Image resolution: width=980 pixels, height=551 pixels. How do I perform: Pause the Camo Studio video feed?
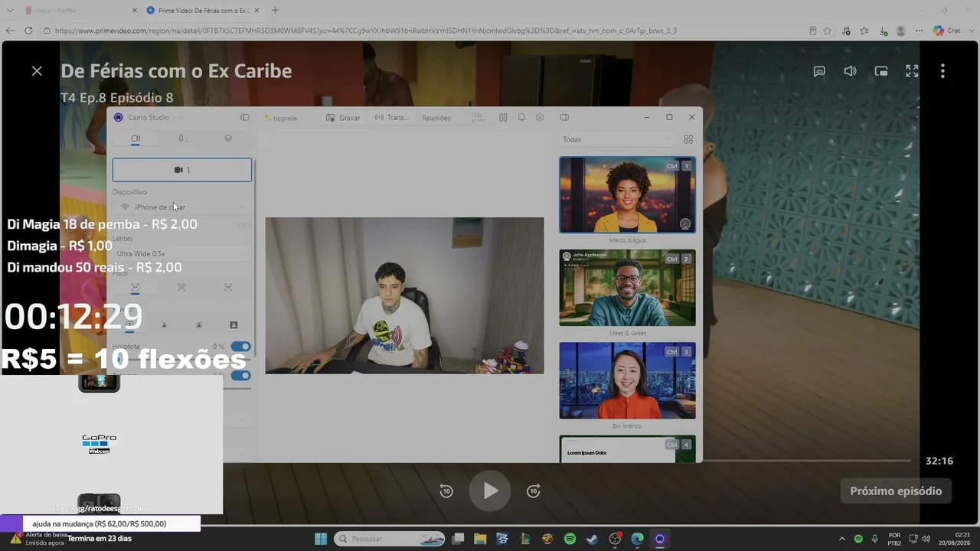(x=503, y=118)
